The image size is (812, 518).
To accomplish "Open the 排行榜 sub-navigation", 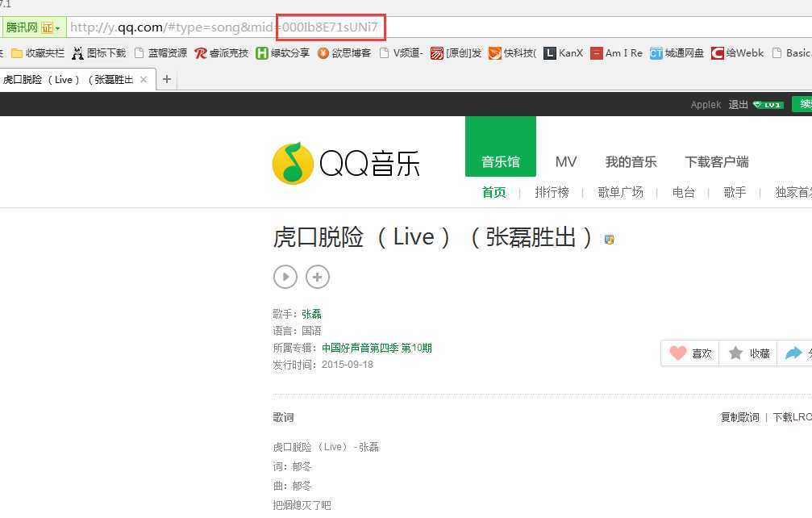I will click(552, 192).
